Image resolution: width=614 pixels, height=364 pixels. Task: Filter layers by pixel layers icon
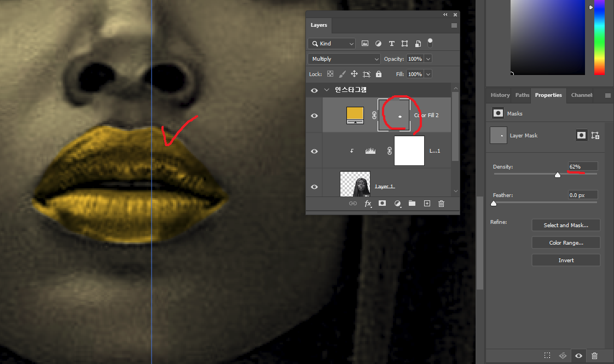click(x=365, y=43)
